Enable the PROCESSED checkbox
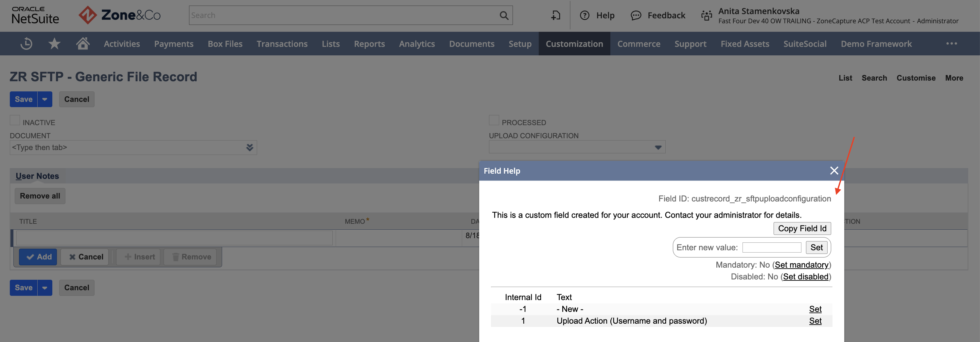 click(x=494, y=120)
